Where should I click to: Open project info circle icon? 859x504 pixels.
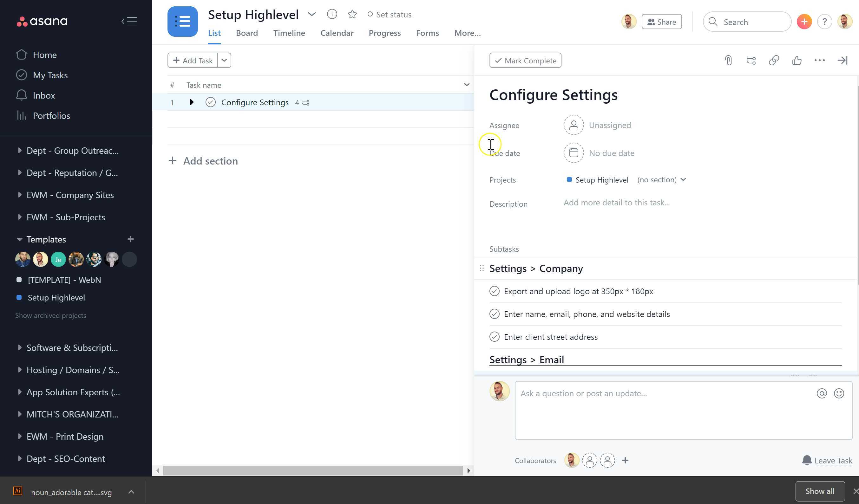click(332, 14)
